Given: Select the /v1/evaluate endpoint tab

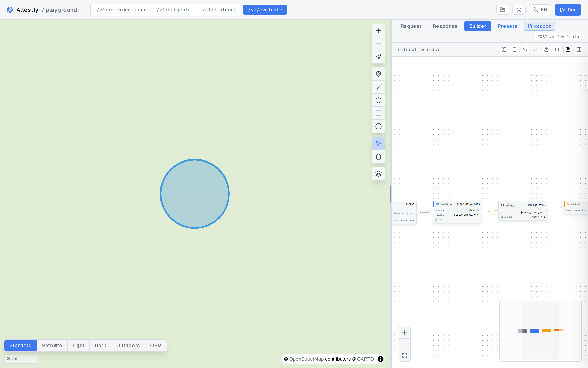Looking at the screenshot, I should point(265,10).
